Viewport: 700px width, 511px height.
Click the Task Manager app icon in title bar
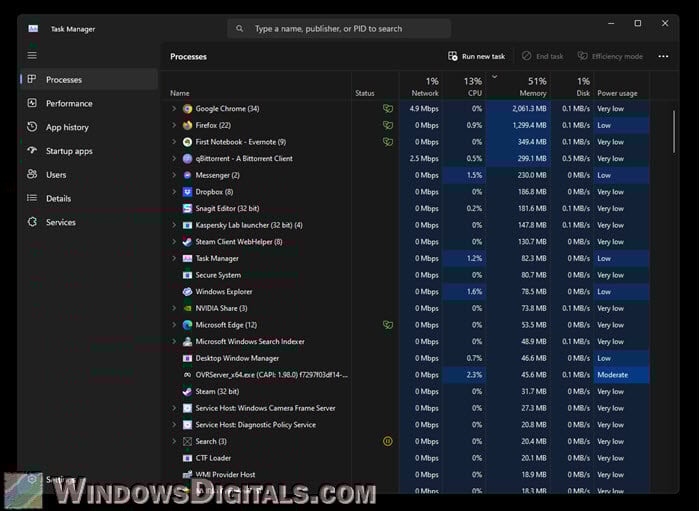coord(33,29)
